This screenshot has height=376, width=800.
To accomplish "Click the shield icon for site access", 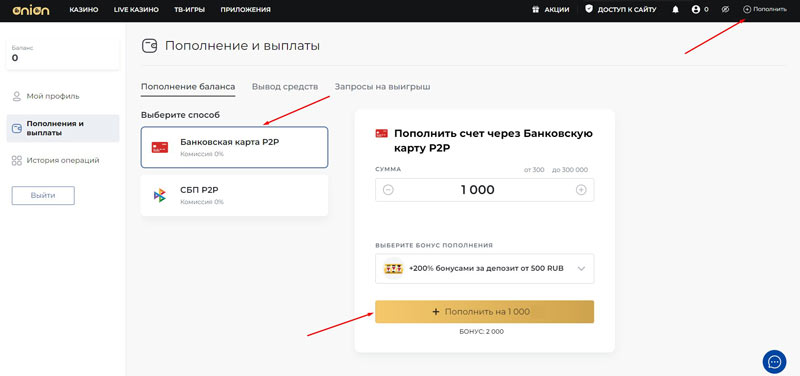I will point(589,9).
